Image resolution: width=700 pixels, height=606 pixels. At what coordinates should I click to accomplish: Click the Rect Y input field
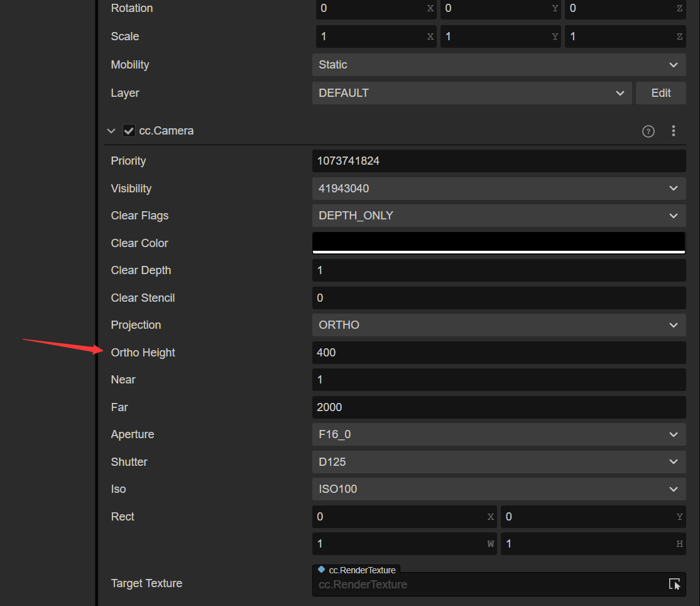point(593,517)
